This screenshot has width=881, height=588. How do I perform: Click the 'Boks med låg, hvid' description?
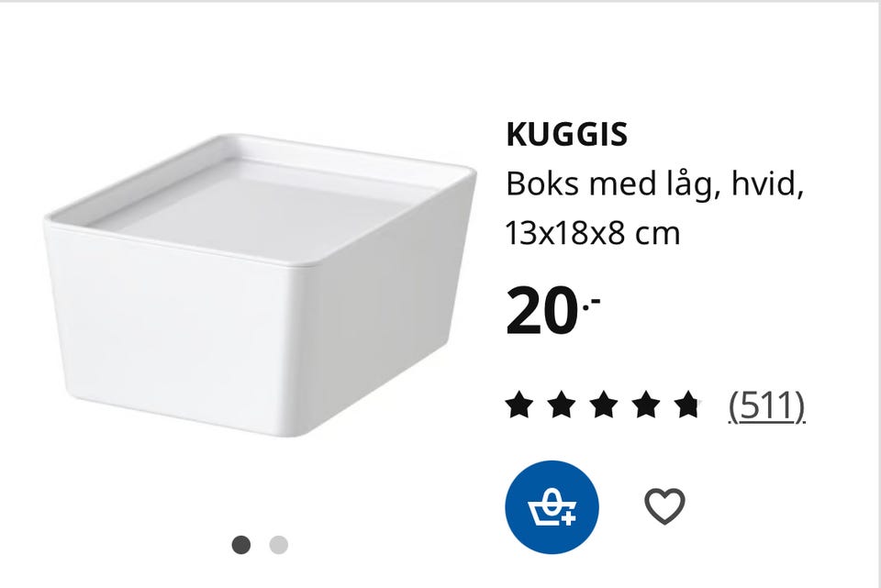pyautogui.click(x=655, y=184)
